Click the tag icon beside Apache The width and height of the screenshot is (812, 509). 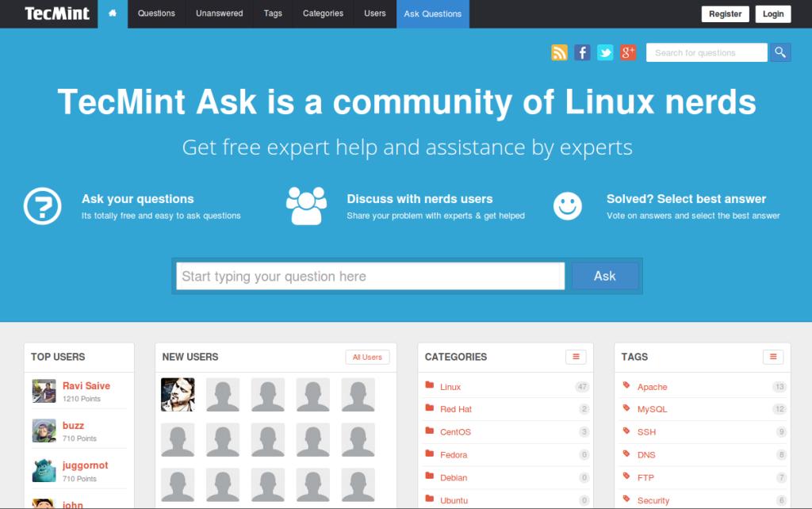626,385
